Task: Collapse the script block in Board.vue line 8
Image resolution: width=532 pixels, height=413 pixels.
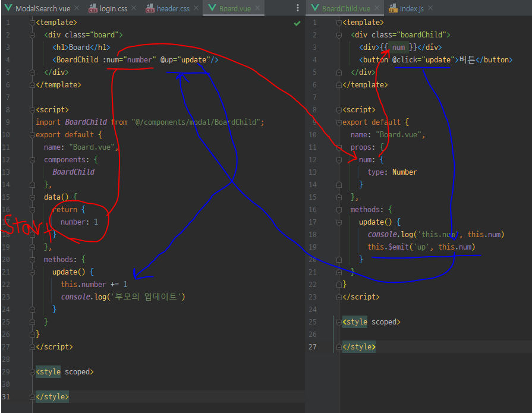Action: tap(32, 110)
